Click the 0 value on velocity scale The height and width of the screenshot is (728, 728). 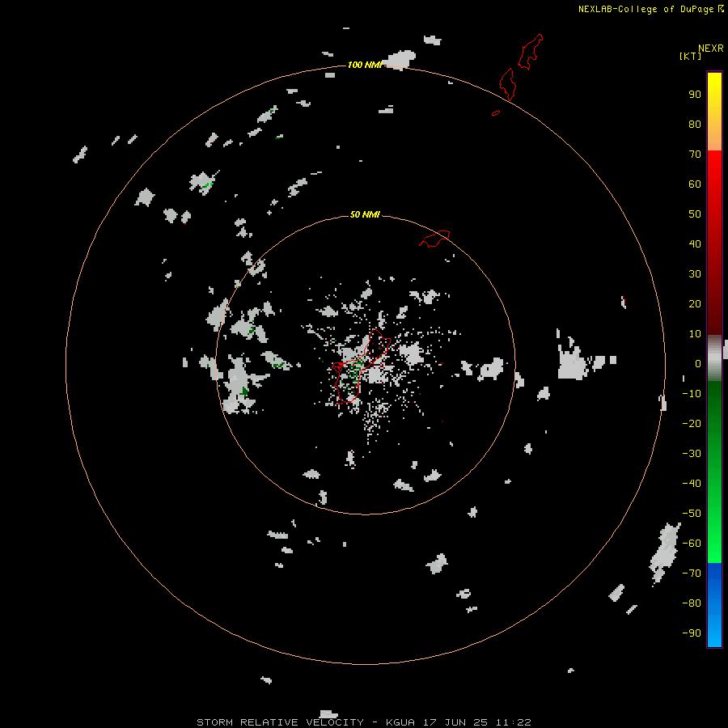[698, 364]
